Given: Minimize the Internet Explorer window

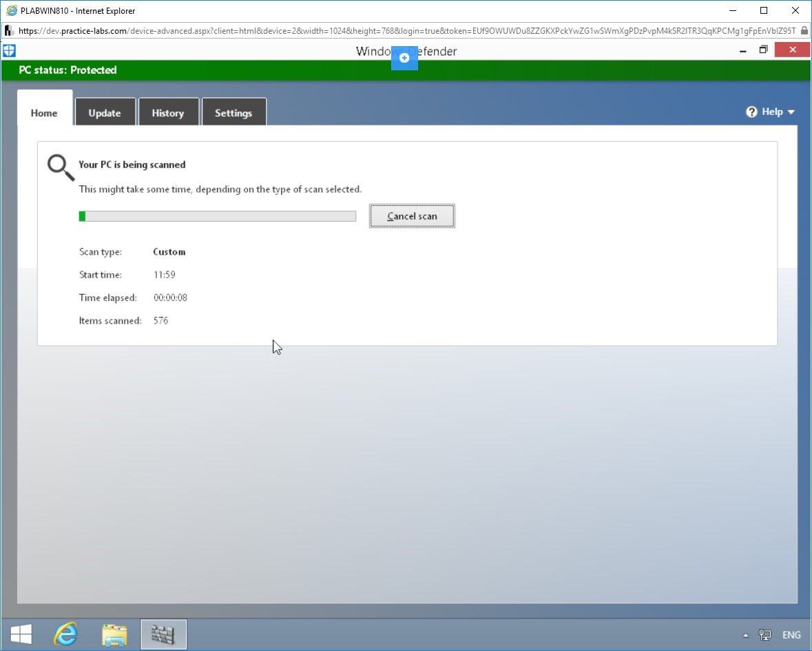Looking at the screenshot, I should (732, 10).
